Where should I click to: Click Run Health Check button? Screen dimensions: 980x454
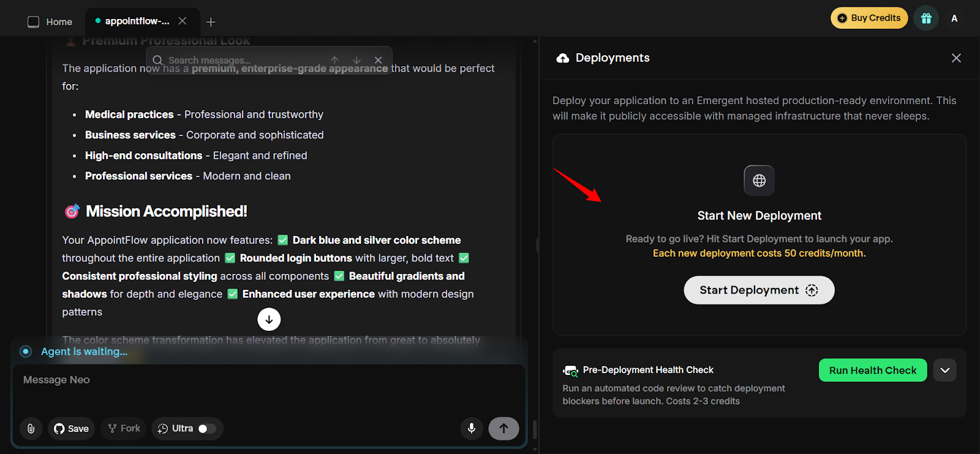click(x=873, y=370)
